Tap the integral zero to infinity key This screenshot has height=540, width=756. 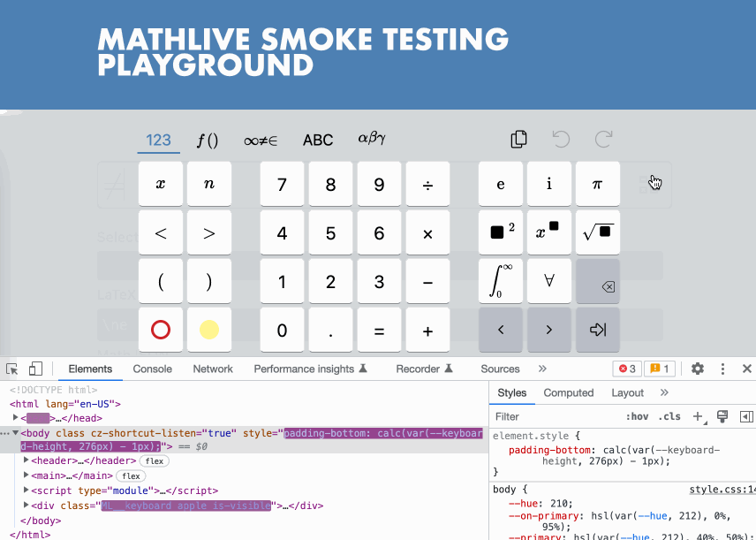(x=501, y=281)
